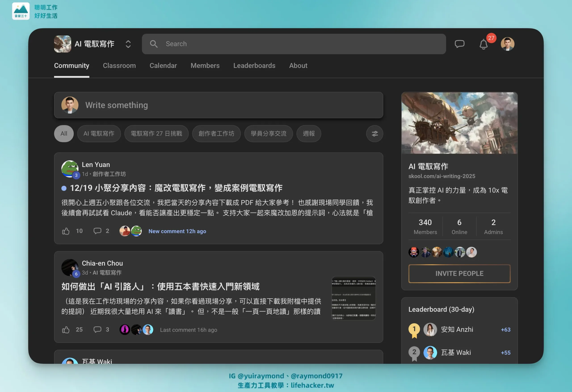Activate the 週報 category filter

tap(309, 133)
